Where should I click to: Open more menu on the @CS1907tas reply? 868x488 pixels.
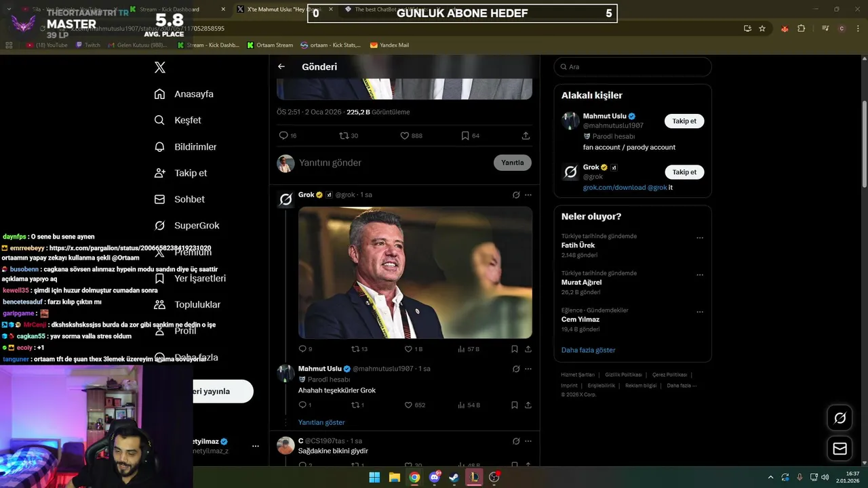coord(528,441)
